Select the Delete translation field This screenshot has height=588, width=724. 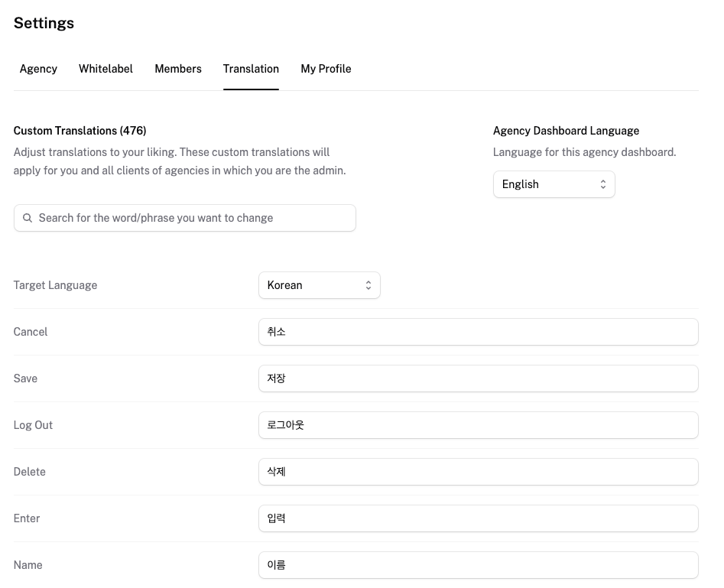point(478,471)
